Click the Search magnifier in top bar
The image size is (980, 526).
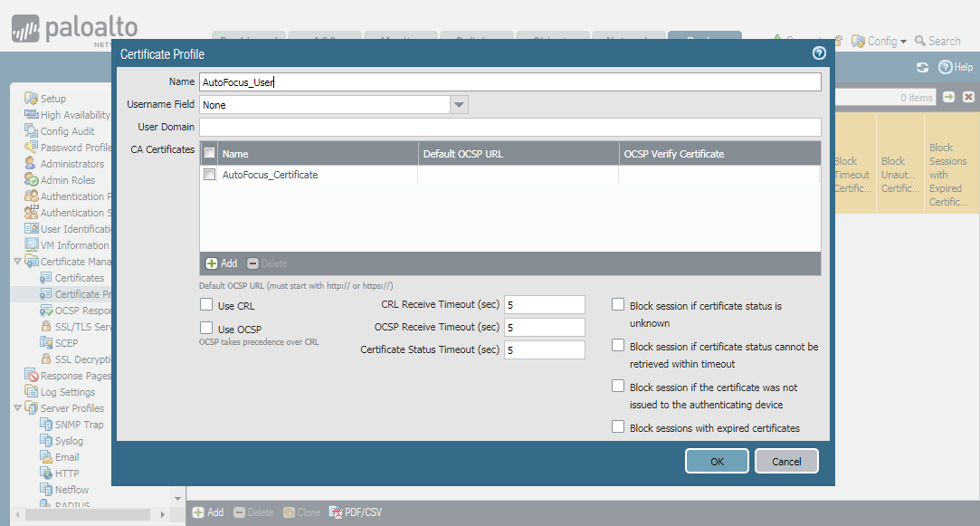[920, 41]
